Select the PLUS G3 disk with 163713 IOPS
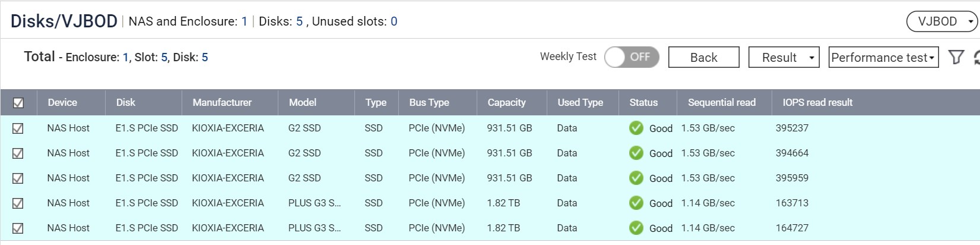This screenshot has height=245, width=980. [x=18, y=203]
